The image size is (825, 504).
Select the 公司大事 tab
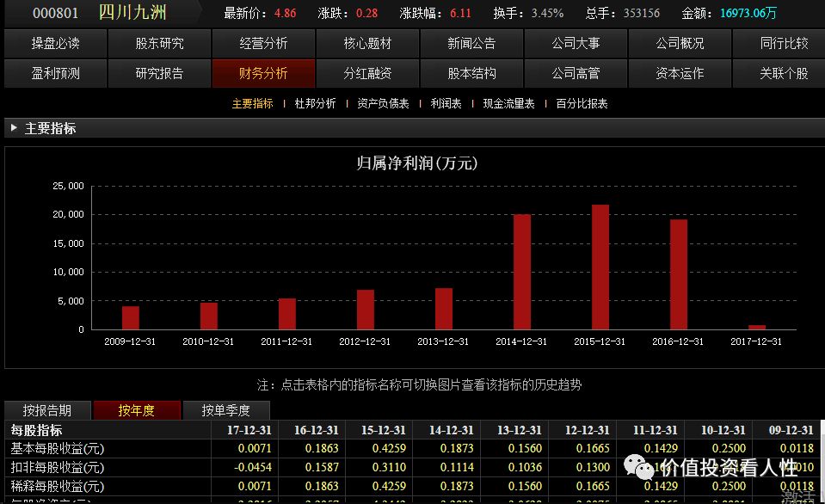click(x=576, y=43)
